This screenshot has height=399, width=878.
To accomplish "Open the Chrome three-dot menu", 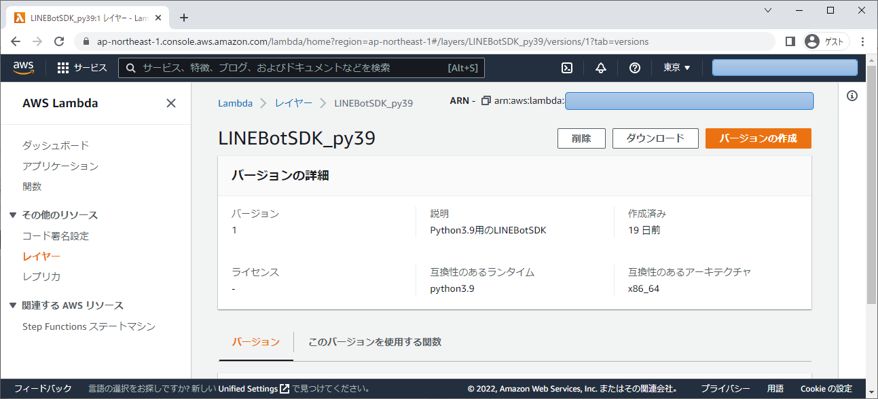I will (x=863, y=41).
